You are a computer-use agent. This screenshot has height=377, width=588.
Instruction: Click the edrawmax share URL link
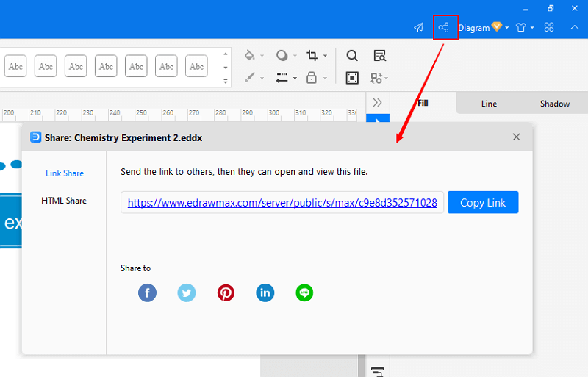point(282,203)
